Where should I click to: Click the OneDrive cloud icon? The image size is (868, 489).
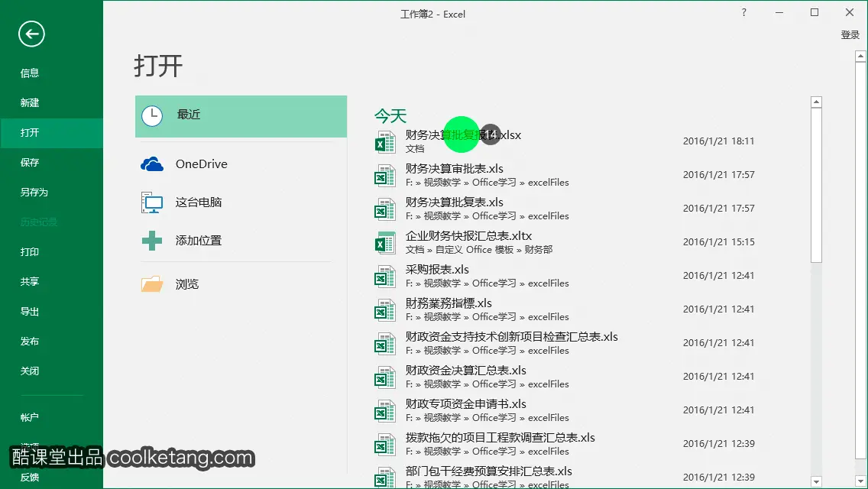point(152,164)
